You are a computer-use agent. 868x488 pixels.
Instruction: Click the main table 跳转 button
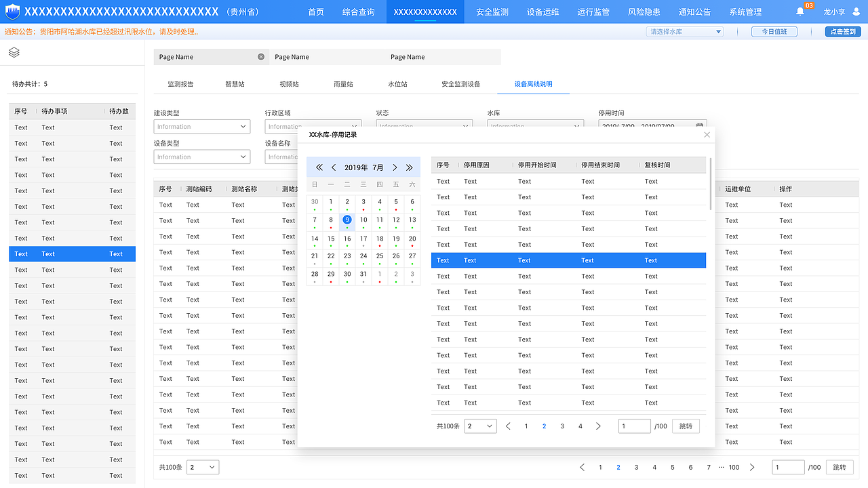pyautogui.click(x=840, y=467)
